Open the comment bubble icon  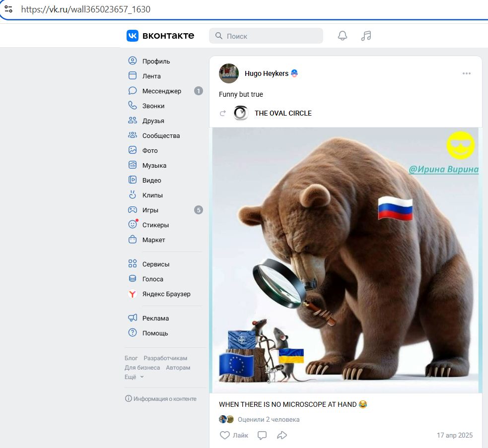262,435
